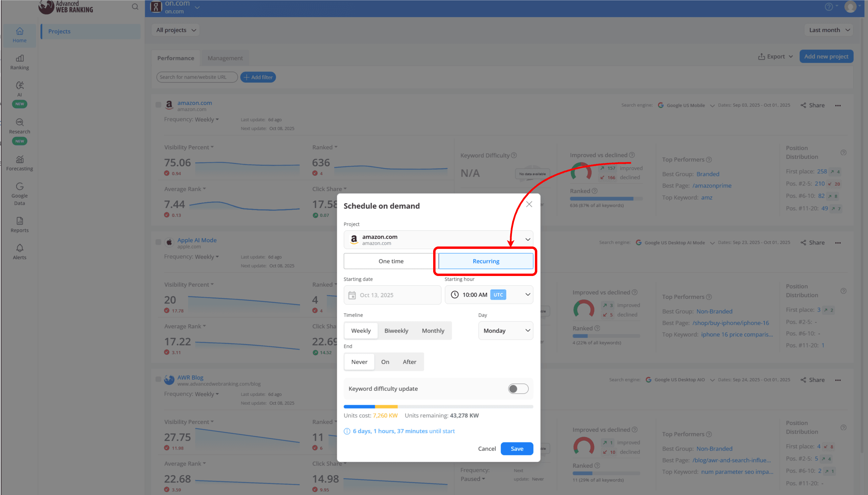This screenshot has width=868, height=495.
Task: Click the Starting date field Oct 13, 2025
Action: tap(392, 295)
